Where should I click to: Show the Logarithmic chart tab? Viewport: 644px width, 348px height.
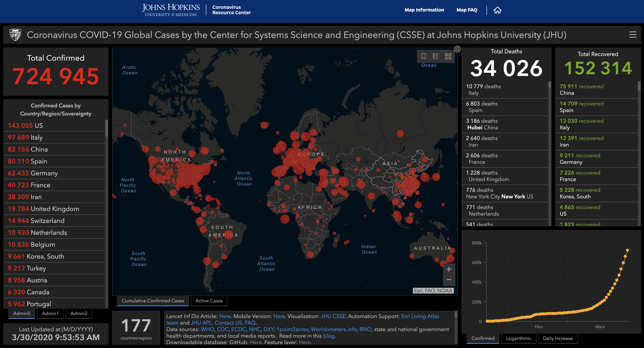click(519, 338)
